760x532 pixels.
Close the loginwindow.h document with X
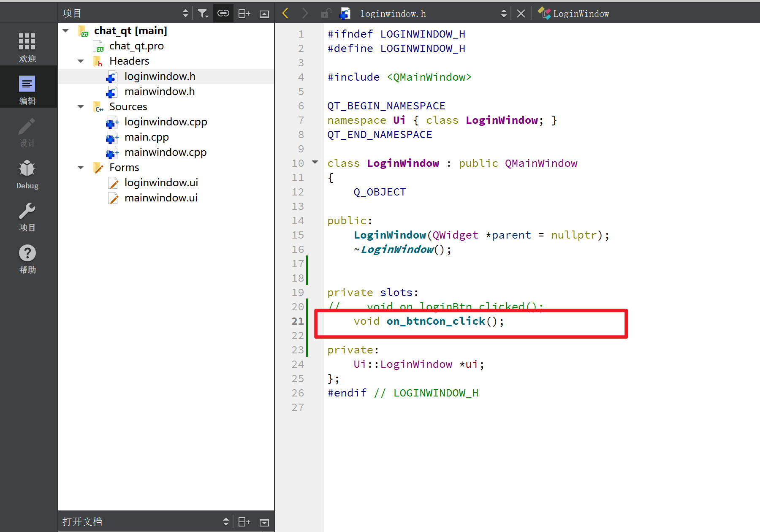click(521, 14)
